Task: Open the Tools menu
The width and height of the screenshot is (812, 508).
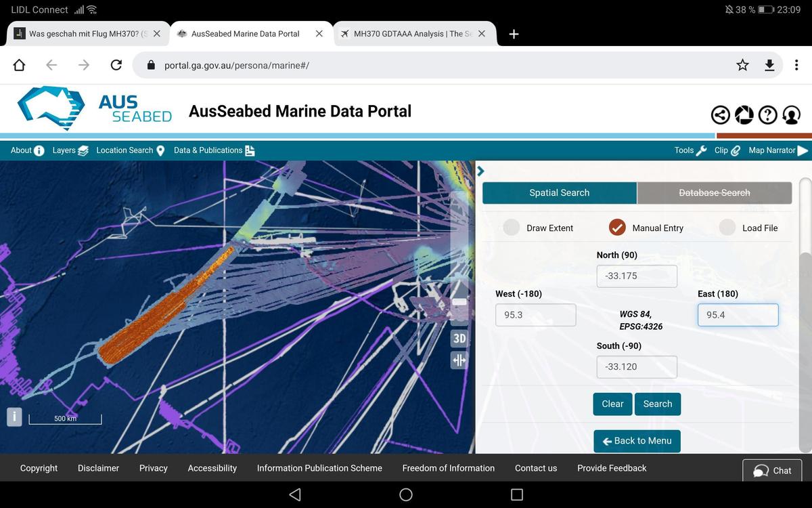Action: click(690, 150)
